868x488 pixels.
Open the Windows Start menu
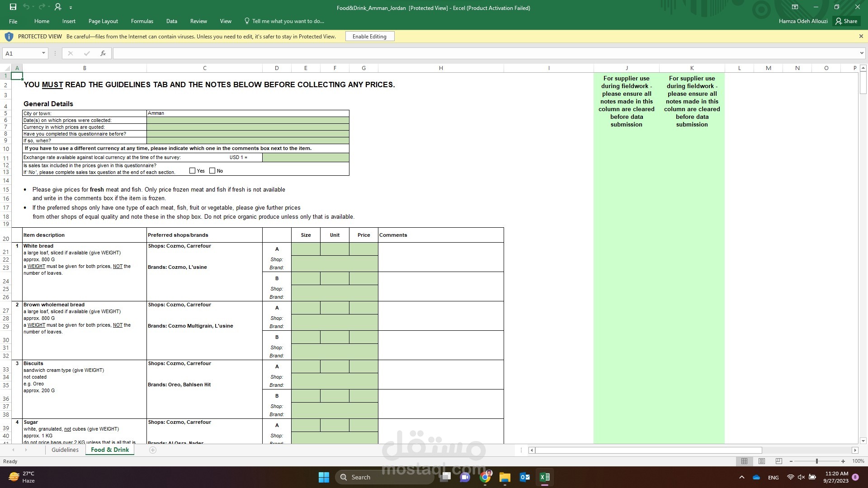pos(324,477)
